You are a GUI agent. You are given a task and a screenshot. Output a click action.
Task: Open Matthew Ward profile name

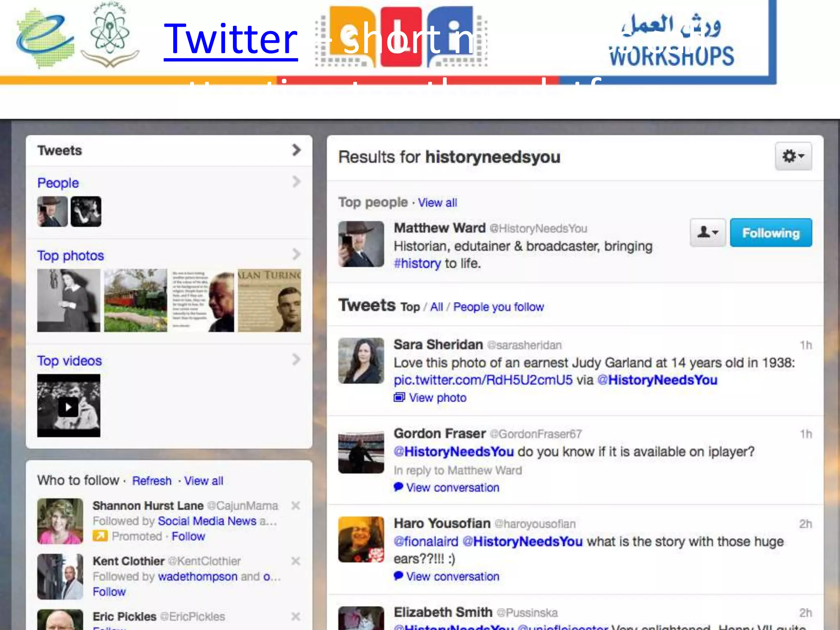point(440,228)
